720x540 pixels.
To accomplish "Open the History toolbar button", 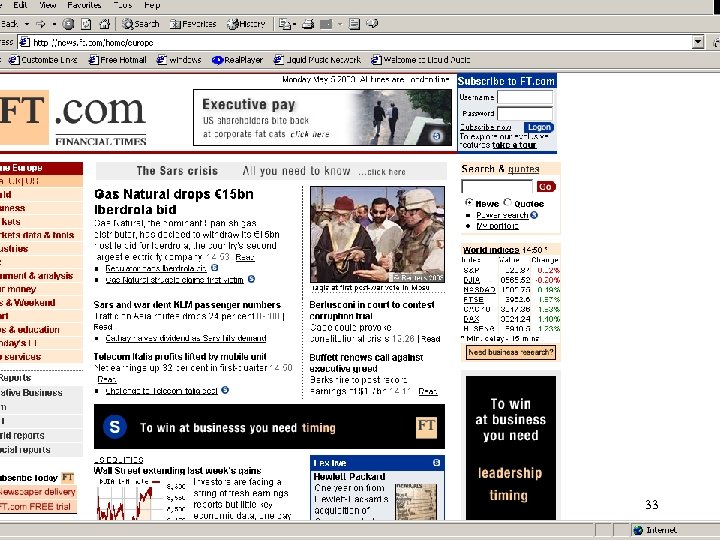I will point(246,24).
